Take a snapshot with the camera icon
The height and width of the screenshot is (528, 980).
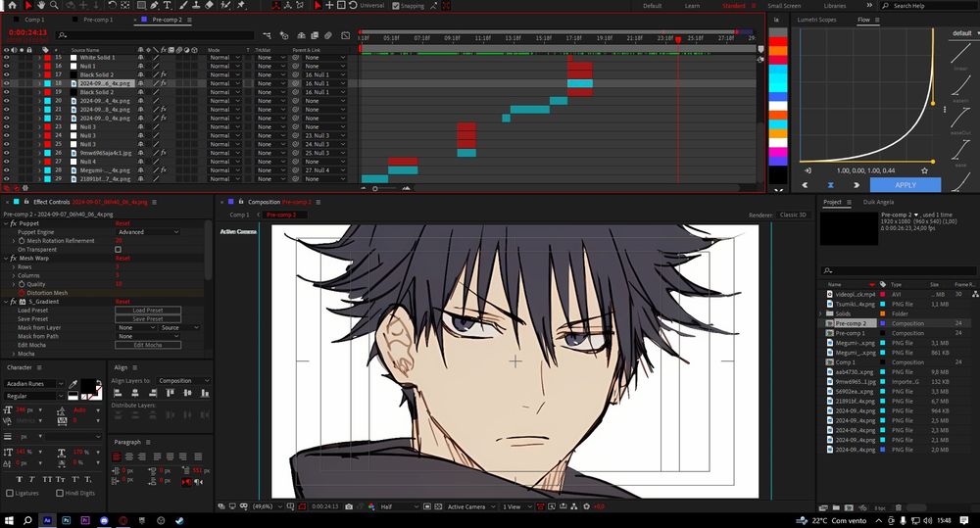349,506
